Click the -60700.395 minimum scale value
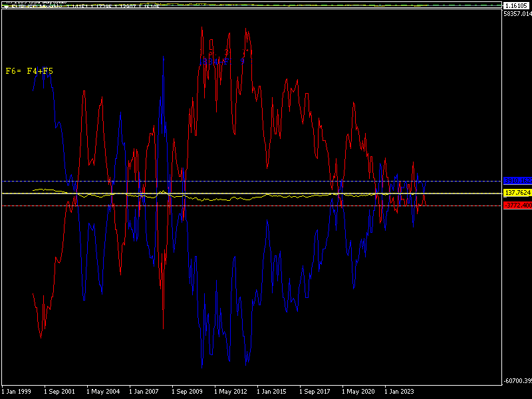Screen dimensions: 532x399 coord(517,381)
